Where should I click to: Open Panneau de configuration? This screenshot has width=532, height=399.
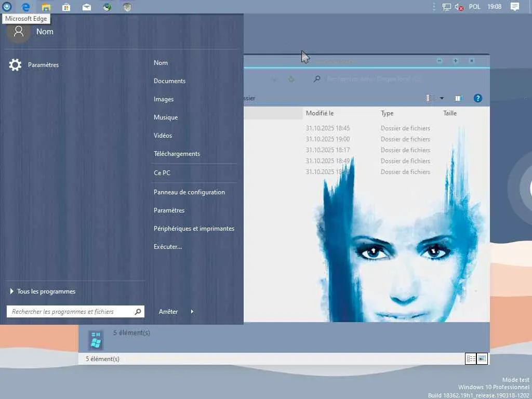189,192
